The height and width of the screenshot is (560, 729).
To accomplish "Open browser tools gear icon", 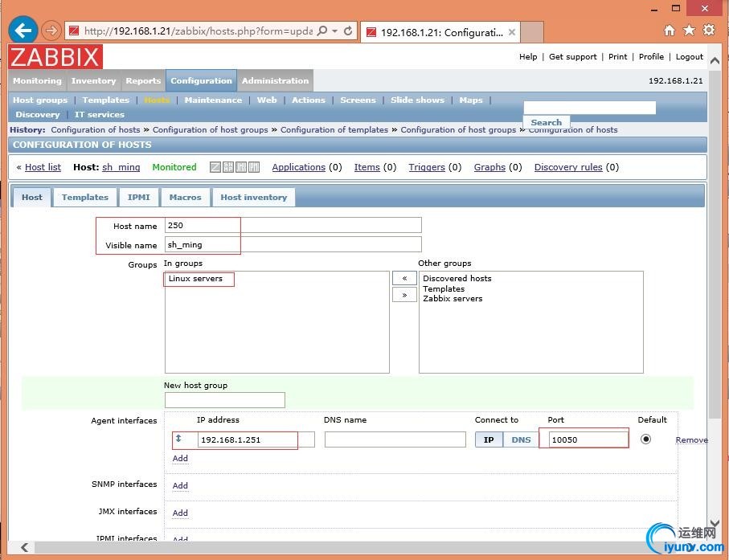I will click(x=709, y=31).
